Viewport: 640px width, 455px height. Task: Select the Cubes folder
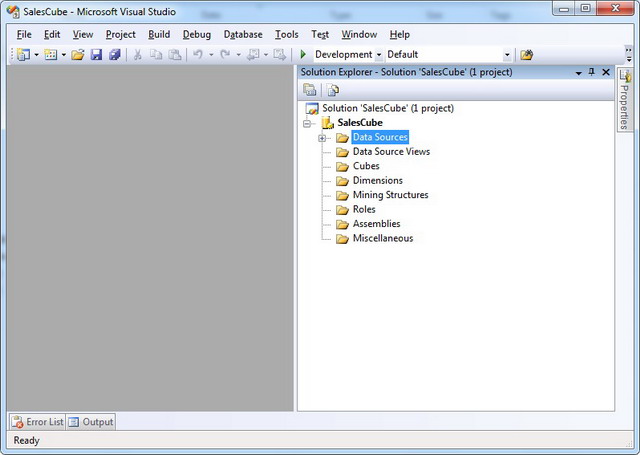(x=366, y=166)
